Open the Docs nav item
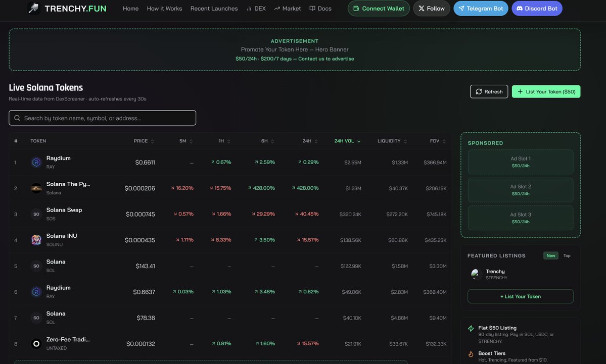The width and height of the screenshot is (606, 364). coord(320,8)
